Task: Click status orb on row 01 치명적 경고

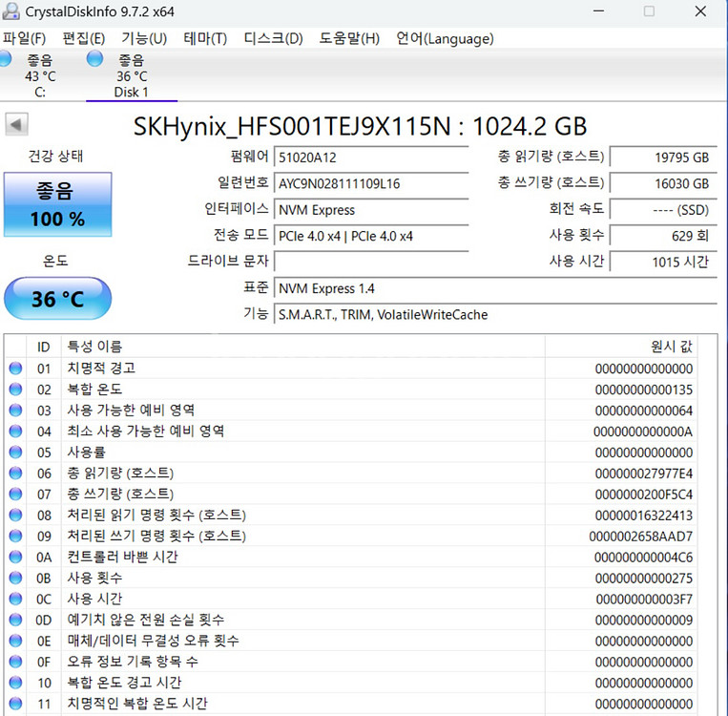Action: coord(15,369)
